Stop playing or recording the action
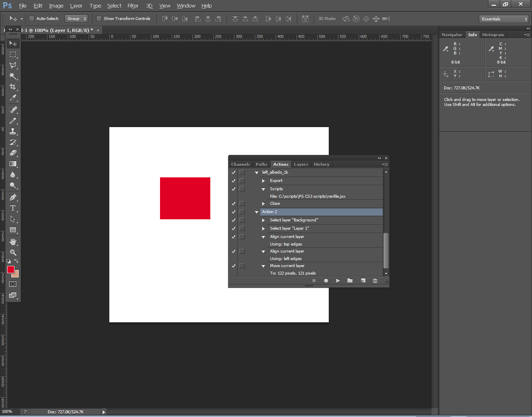 [314, 281]
